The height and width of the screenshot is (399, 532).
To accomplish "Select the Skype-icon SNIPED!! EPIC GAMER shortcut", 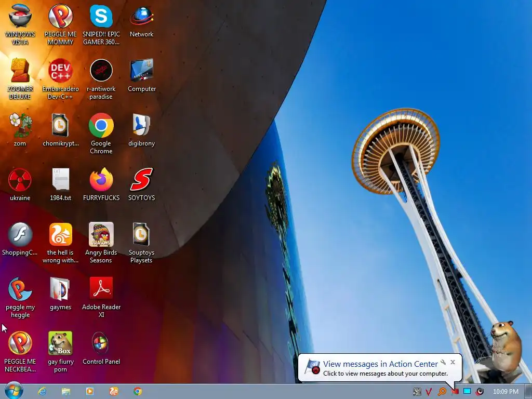I will click(x=101, y=24).
